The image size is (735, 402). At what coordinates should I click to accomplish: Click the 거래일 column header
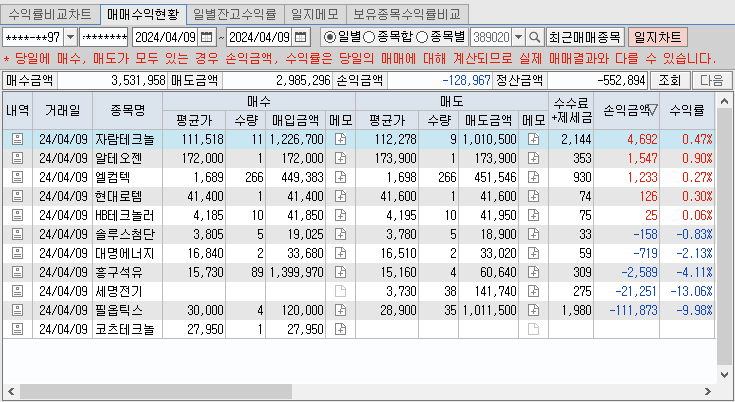tap(62, 111)
